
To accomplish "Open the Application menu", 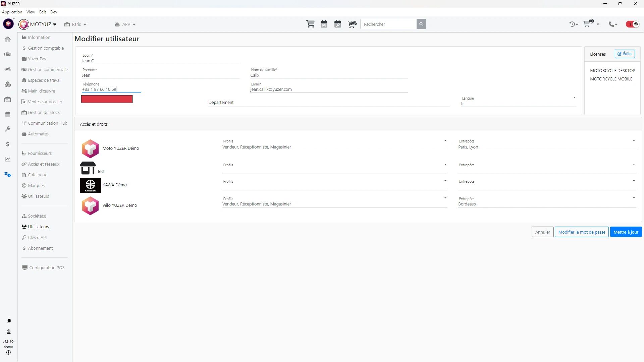I will [x=12, y=12].
